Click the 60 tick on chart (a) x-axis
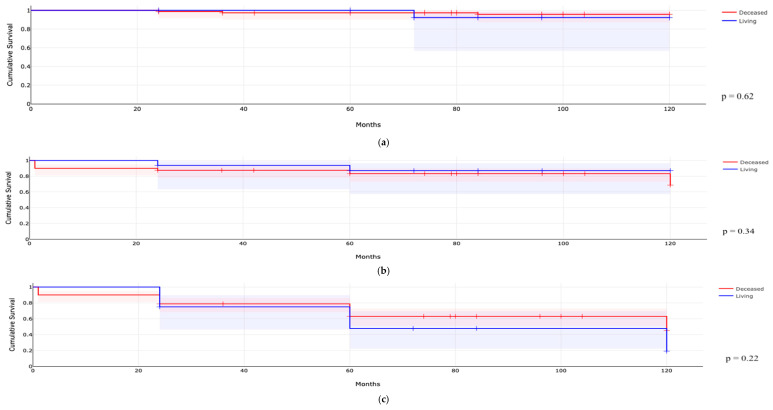Screen dimensions: 773x410 pyautogui.click(x=350, y=109)
